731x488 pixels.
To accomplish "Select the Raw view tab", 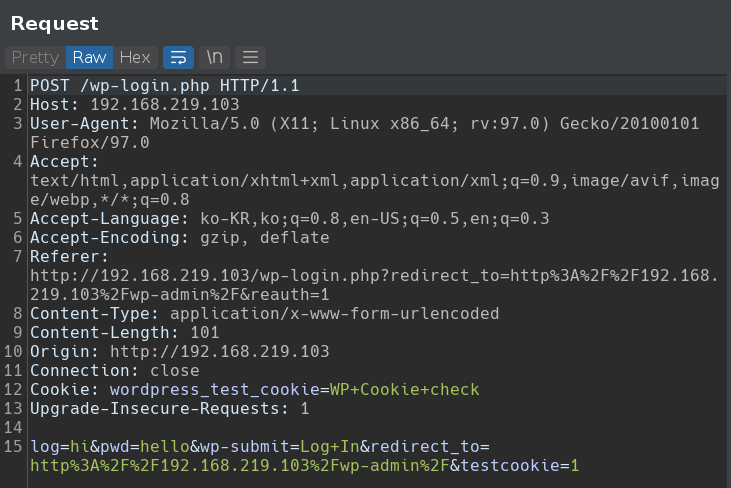I will (89, 57).
